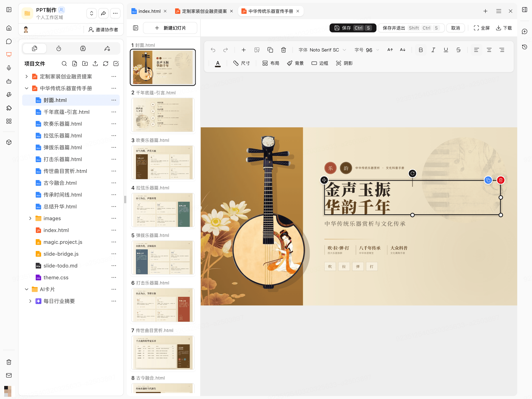Align text center
Screen dimensions: 532x399
[489, 50]
